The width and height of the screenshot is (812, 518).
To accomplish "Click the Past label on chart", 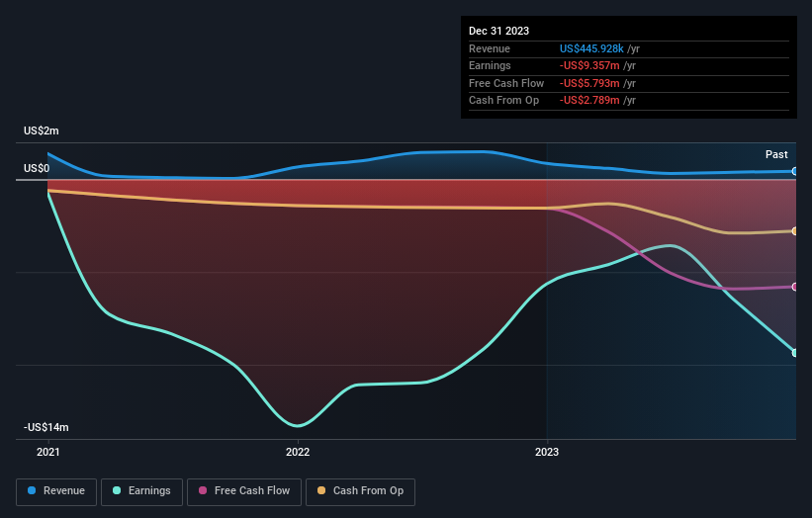I will 776,155.
